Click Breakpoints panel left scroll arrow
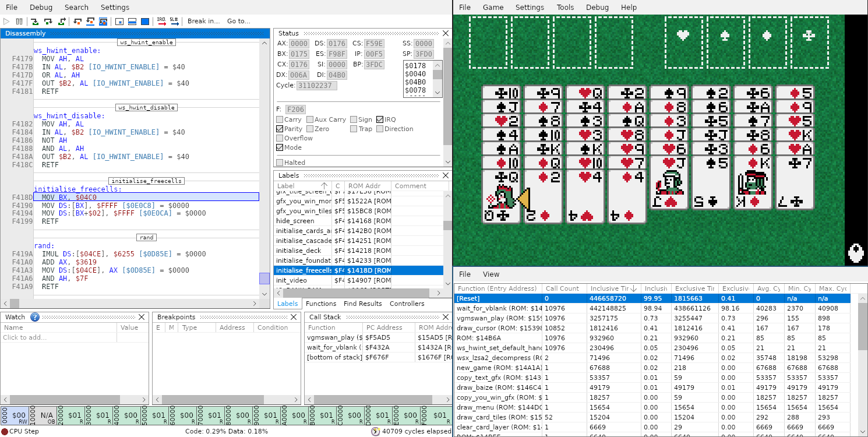This screenshot has width=868, height=437. (x=157, y=399)
